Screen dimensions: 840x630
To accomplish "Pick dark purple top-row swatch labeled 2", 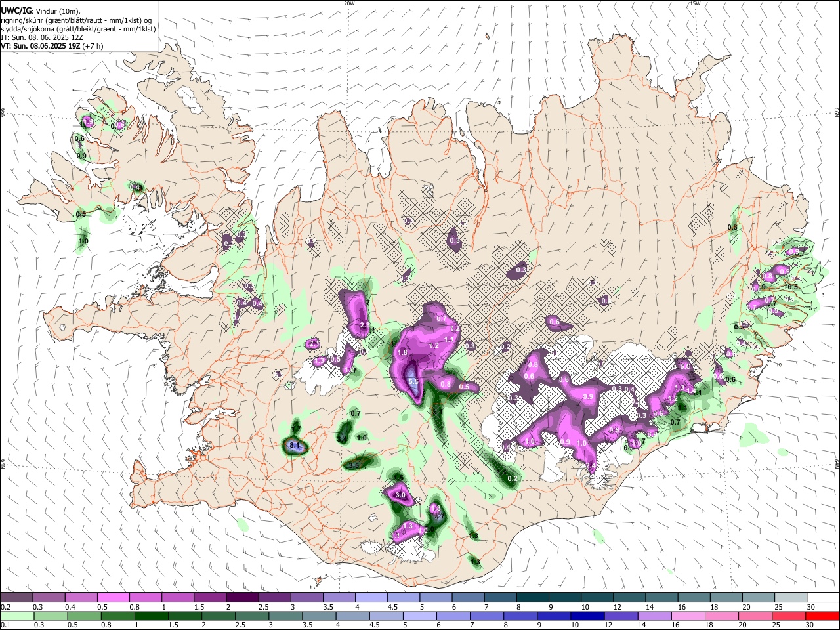I will (x=242, y=597).
